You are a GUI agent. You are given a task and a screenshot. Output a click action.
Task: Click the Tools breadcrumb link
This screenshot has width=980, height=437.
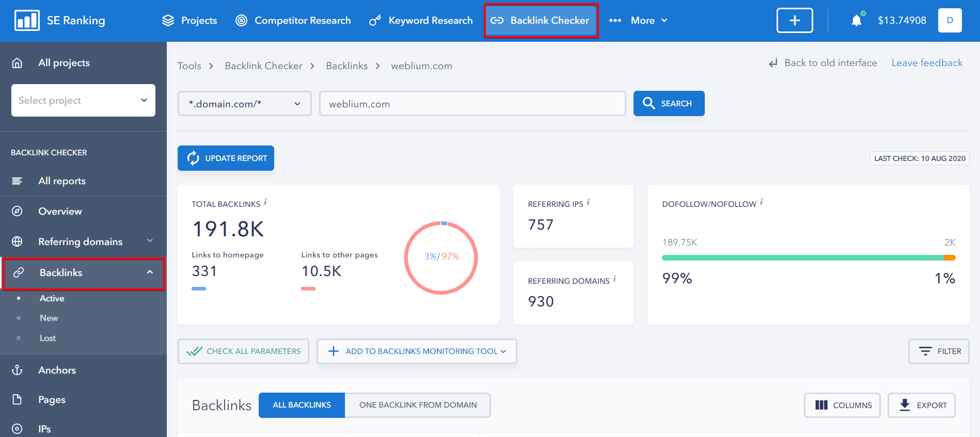(x=189, y=66)
